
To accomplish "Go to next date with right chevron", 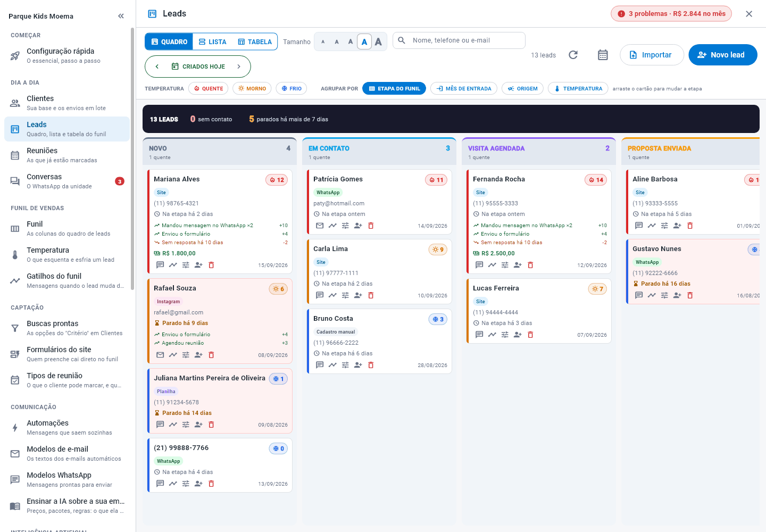I will pos(239,66).
